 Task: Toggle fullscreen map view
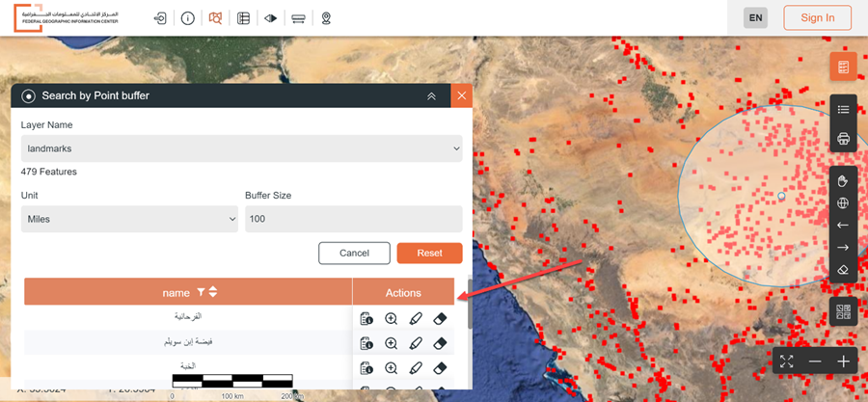tap(787, 362)
